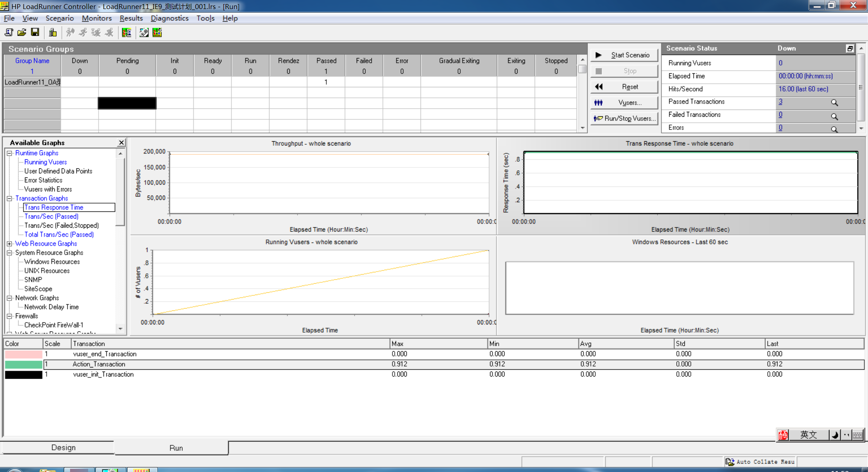Collapse the Firewalls tree node
The image size is (868, 472).
pyautogui.click(x=9, y=316)
